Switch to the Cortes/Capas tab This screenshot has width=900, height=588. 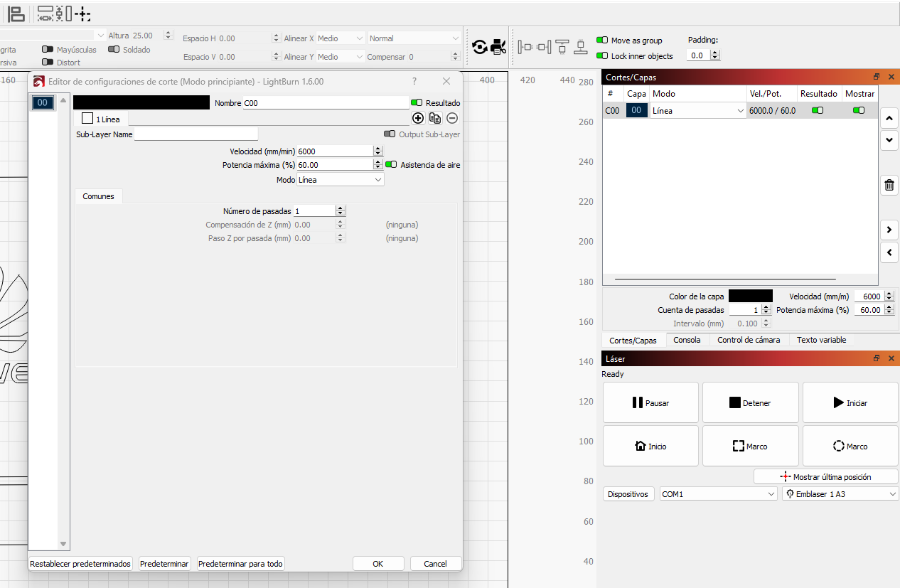click(633, 341)
